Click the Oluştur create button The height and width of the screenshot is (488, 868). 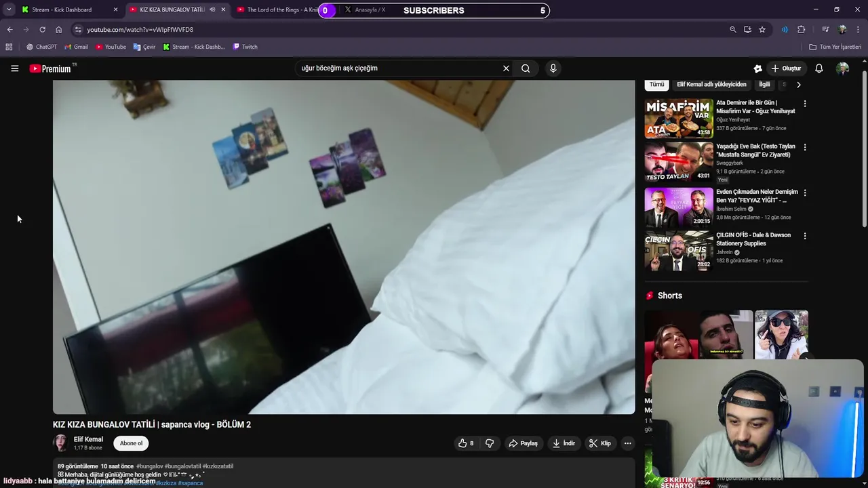[x=786, y=68]
